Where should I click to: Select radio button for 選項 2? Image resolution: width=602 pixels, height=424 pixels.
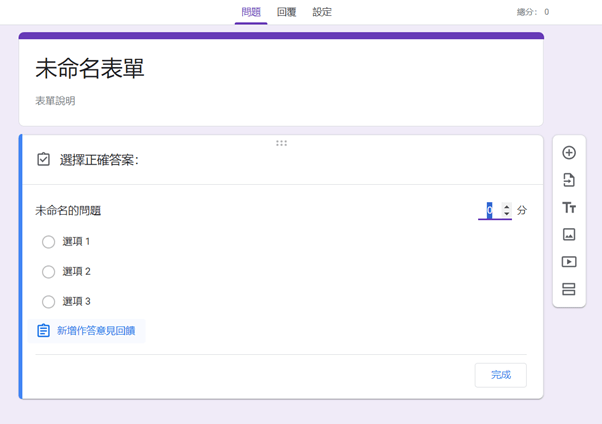tap(48, 272)
